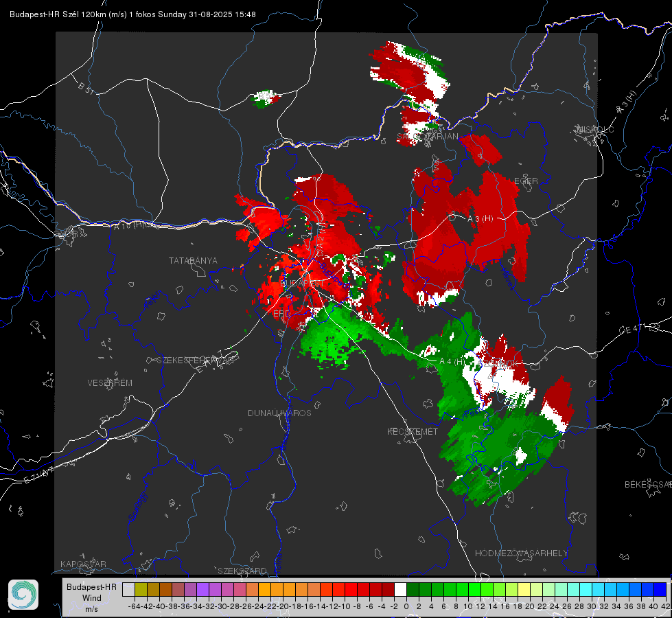Screen dimensions: 672x618
Task: Select the TATABANYA city label
Action: pyautogui.click(x=193, y=261)
